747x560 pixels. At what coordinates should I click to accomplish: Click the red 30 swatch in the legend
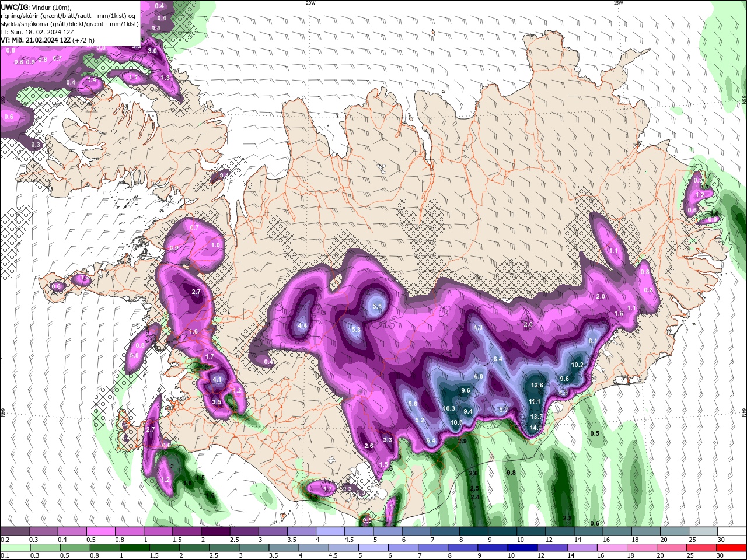pos(732,548)
